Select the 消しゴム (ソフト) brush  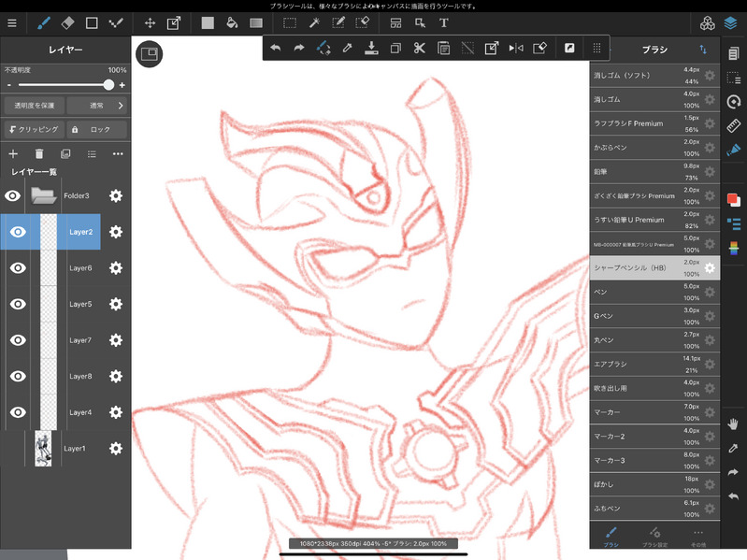pyautogui.click(x=654, y=75)
